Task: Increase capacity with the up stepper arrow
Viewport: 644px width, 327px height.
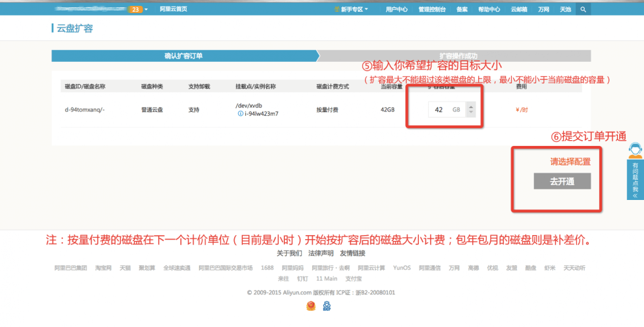Action: (471, 107)
